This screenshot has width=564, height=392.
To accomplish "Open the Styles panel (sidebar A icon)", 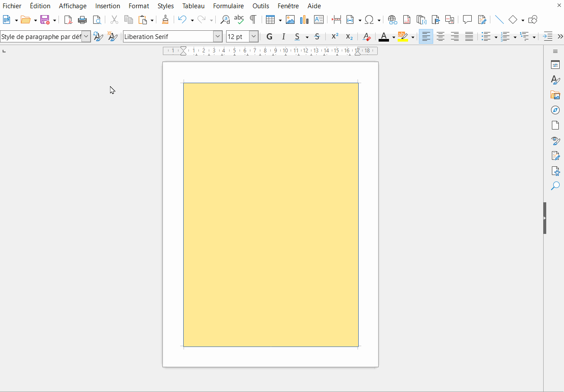I will click(555, 80).
